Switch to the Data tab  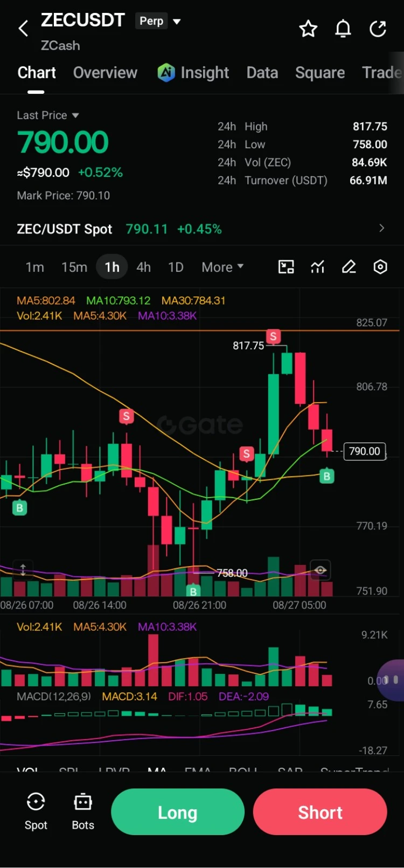pos(262,72)
